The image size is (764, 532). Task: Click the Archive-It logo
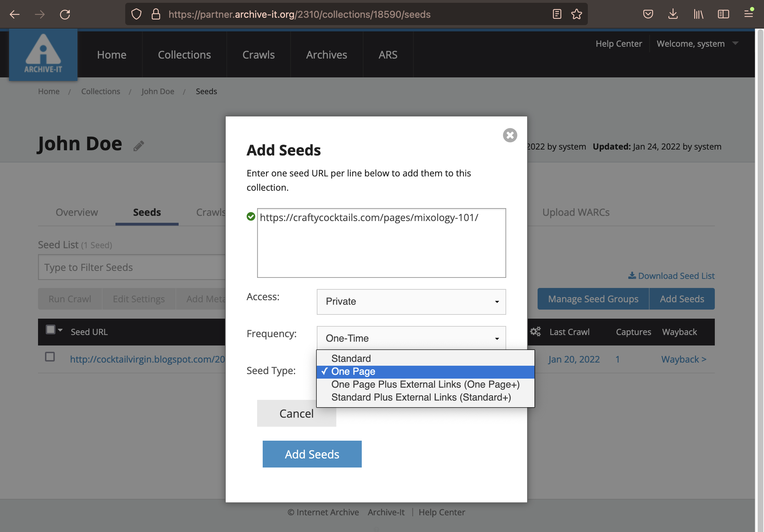(43, 55)
